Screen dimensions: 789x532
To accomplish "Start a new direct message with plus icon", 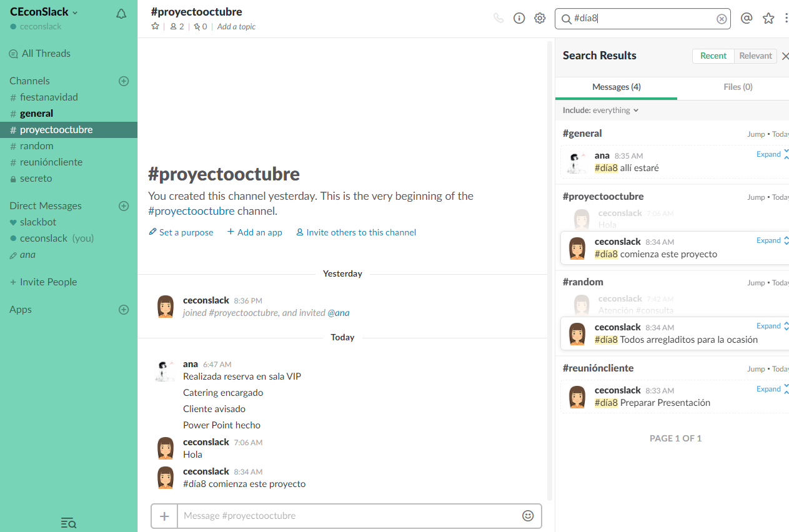I will [124, 206].
